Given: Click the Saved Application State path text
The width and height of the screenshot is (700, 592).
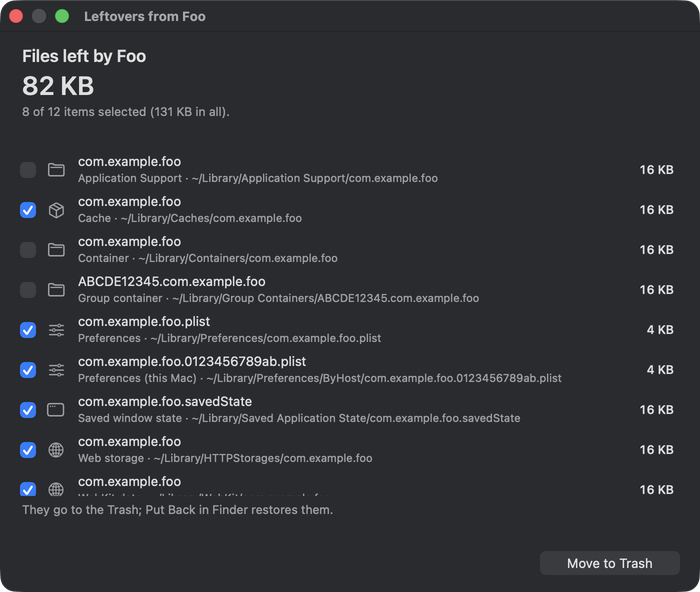Looking at the screenshot, I should click(x=356, y=418).
